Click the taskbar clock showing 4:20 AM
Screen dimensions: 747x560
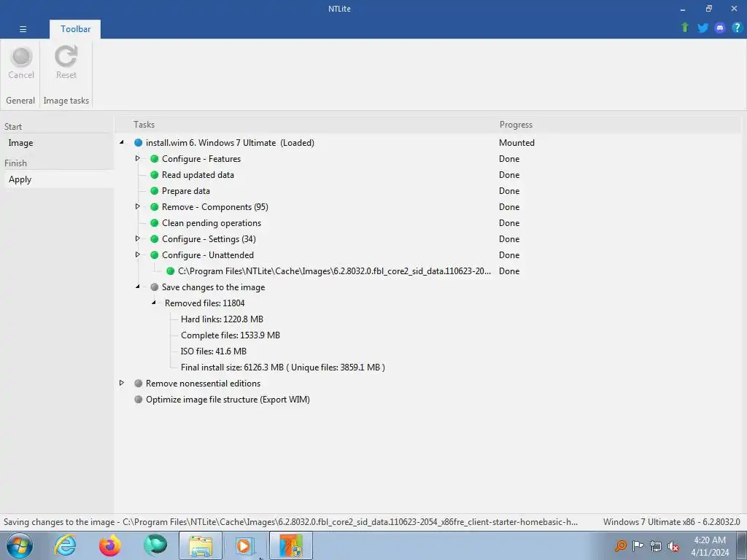[710, 546]
